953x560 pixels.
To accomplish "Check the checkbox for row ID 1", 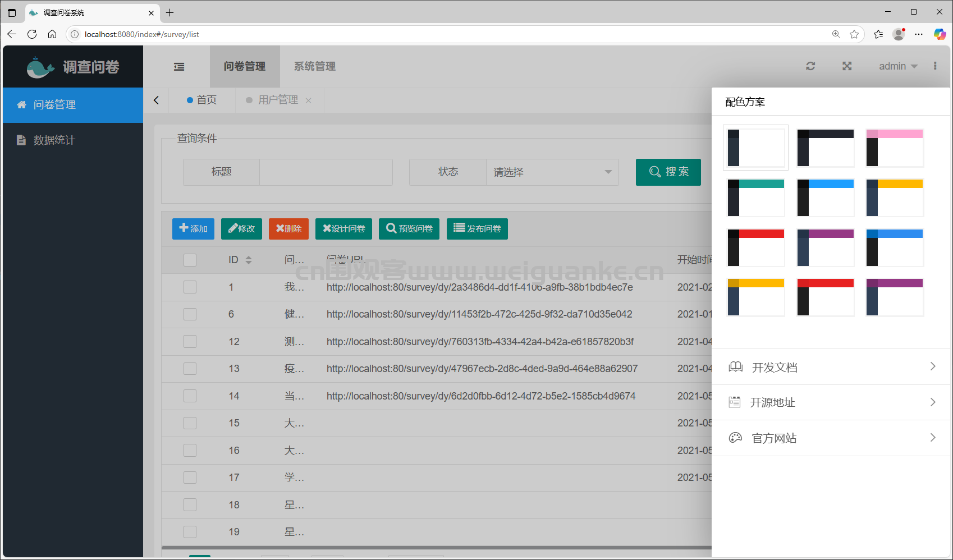I will coord(190,287).
